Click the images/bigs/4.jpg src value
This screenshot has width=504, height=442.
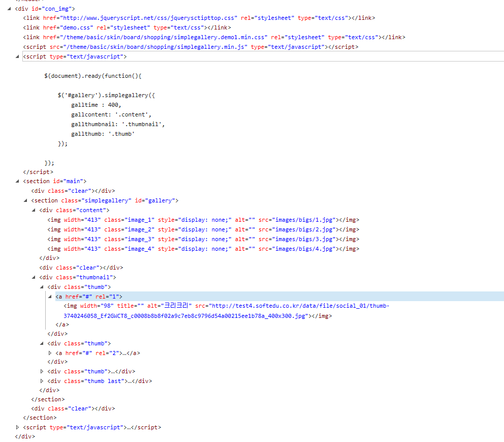point(304,249)
